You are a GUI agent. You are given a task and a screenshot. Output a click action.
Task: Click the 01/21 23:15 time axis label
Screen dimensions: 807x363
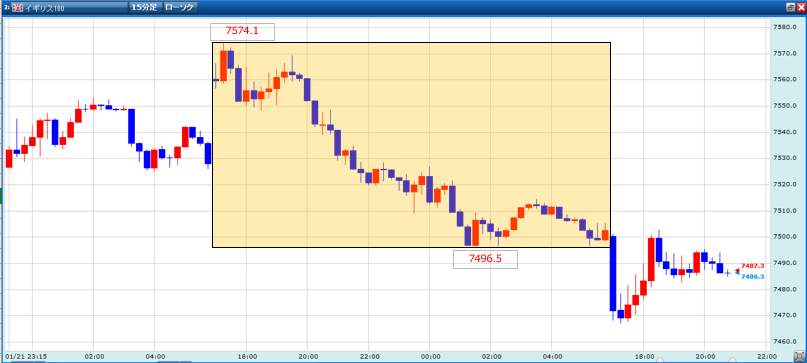(27, 356)
